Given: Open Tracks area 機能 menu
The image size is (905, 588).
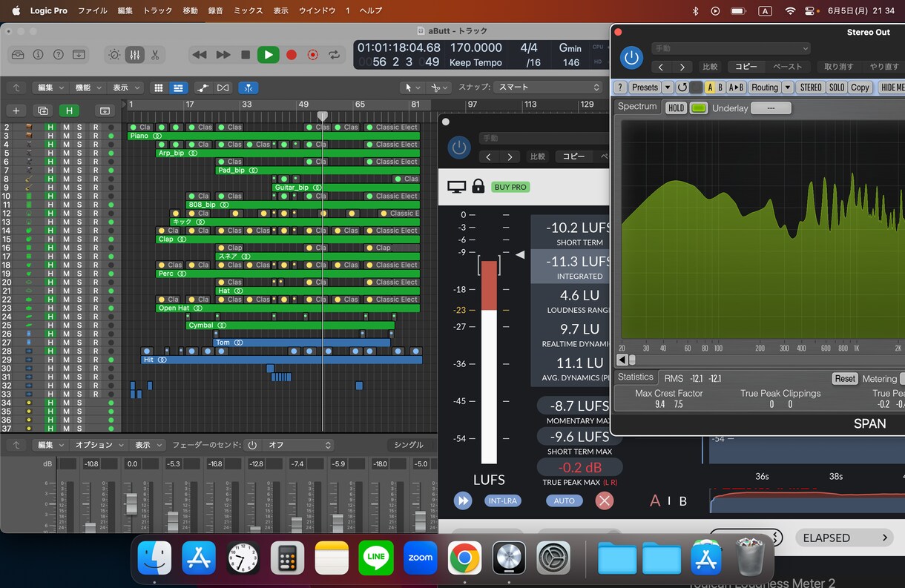Looking at the screenshot, I should click(88, 87).
